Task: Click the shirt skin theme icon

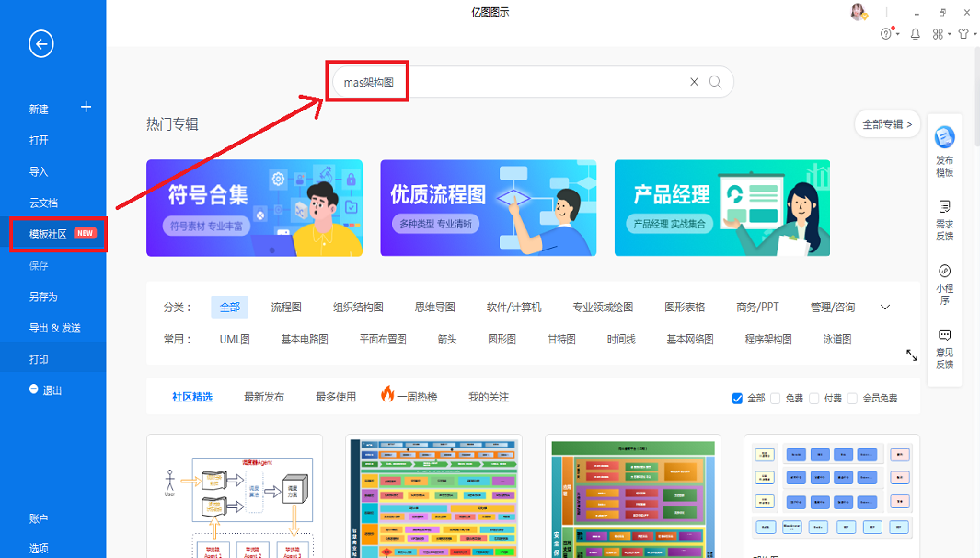Action: (963, 34)
